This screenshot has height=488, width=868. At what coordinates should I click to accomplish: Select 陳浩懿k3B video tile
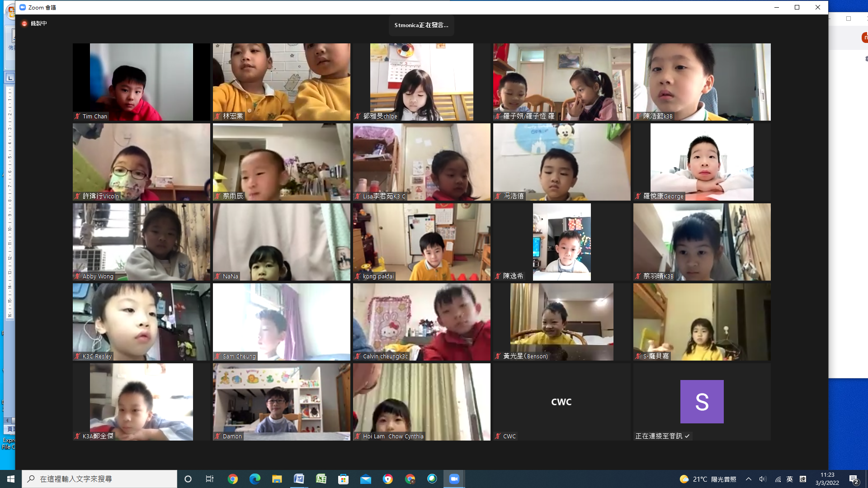702,82
